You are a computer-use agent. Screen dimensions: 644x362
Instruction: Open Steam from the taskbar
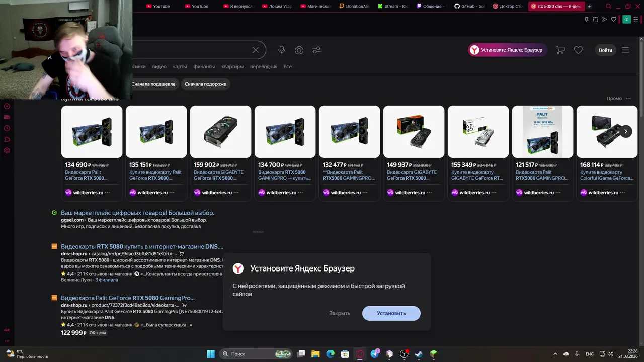tap(419, 354)
